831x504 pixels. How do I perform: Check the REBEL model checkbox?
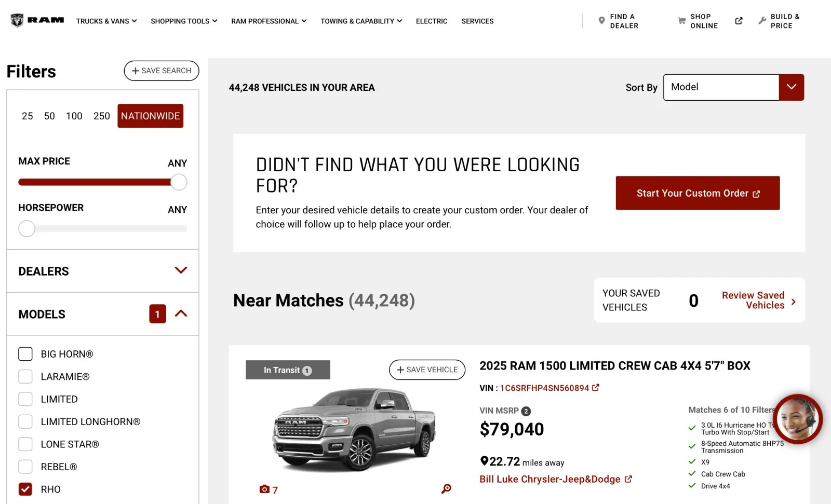click(25, 467)
